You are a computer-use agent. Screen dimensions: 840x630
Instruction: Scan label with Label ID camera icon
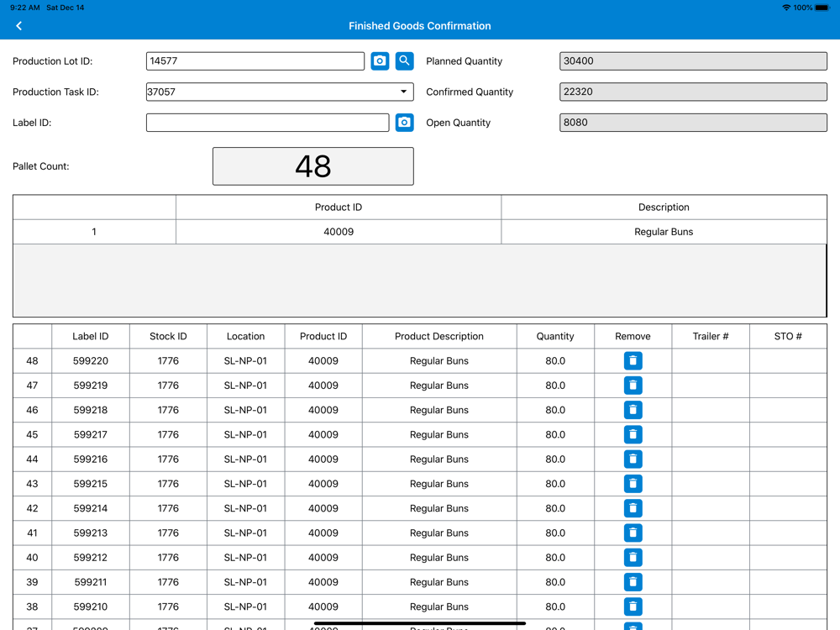point(404,123)
